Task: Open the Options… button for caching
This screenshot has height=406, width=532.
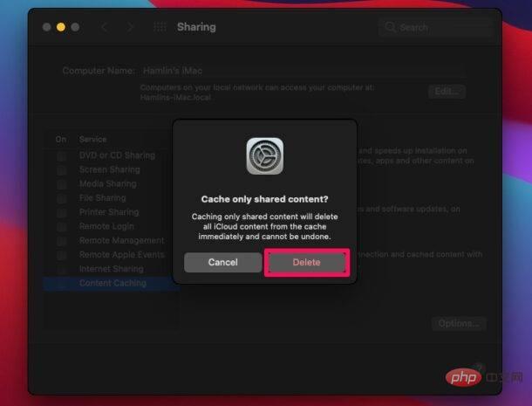Action: (458, 324)
